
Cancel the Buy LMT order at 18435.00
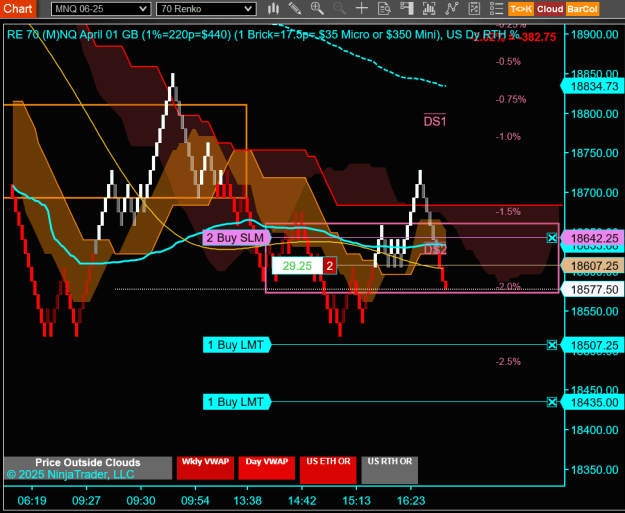(x=552, y=402)
